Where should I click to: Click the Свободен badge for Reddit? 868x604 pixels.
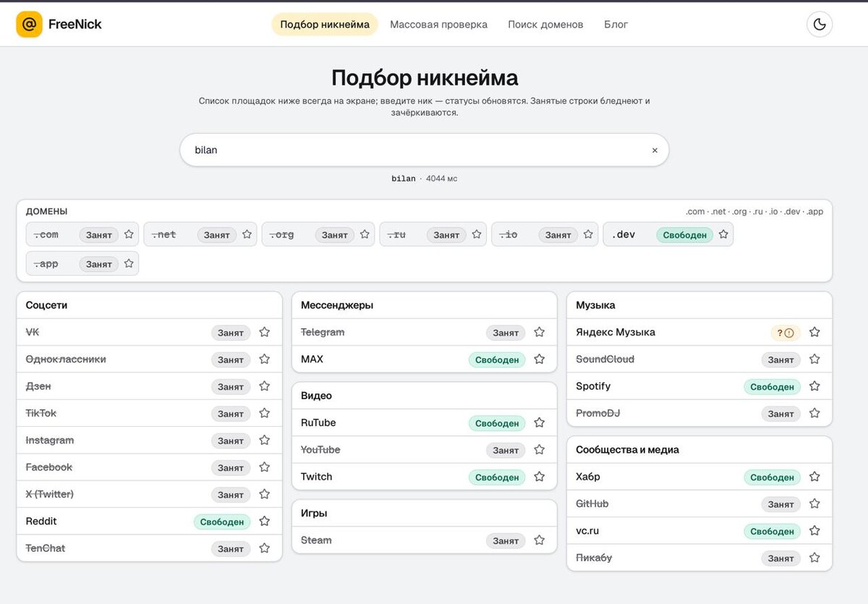pos(222,522)
